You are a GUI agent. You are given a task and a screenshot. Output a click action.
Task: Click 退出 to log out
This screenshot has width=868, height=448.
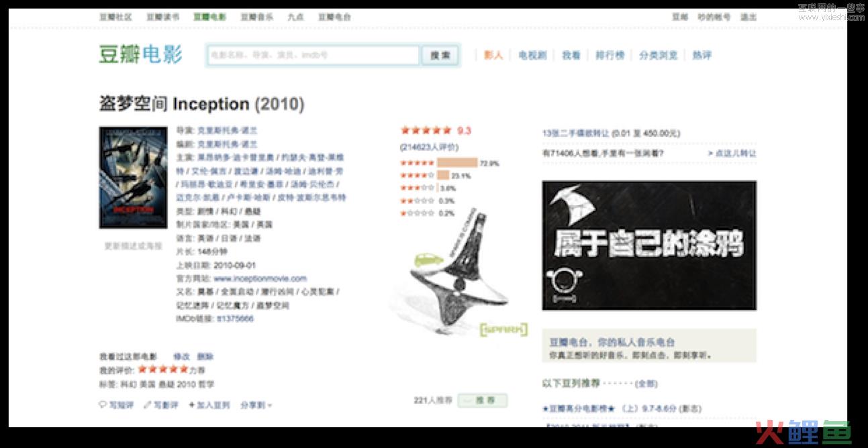(749, 17)
